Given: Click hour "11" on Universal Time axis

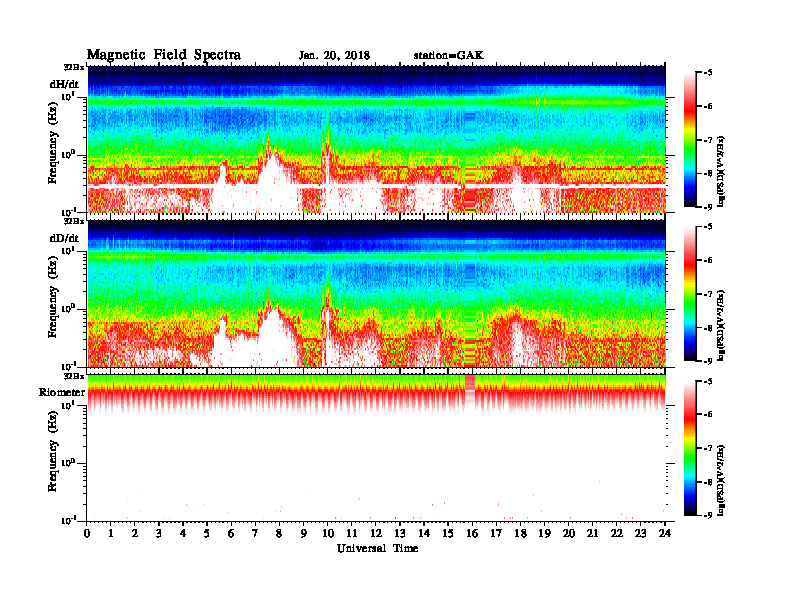Looking at the screenshot, I should pos(352,534).
